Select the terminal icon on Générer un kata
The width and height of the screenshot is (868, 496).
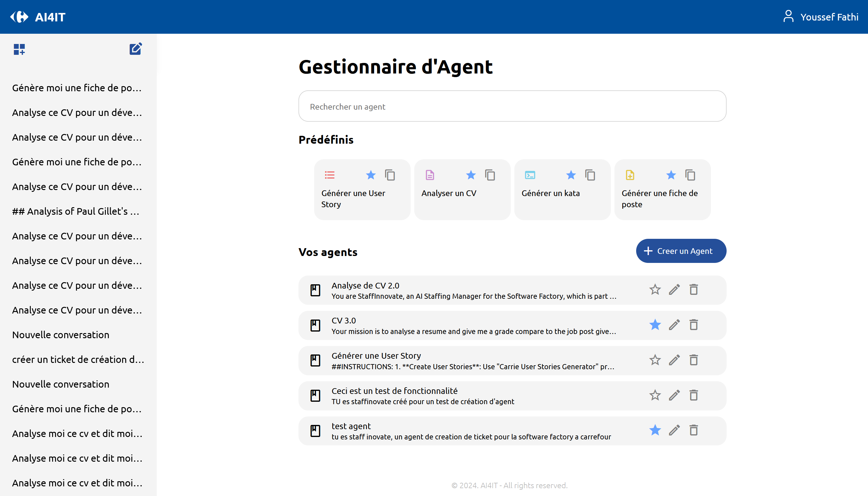(x=530, y=175)
